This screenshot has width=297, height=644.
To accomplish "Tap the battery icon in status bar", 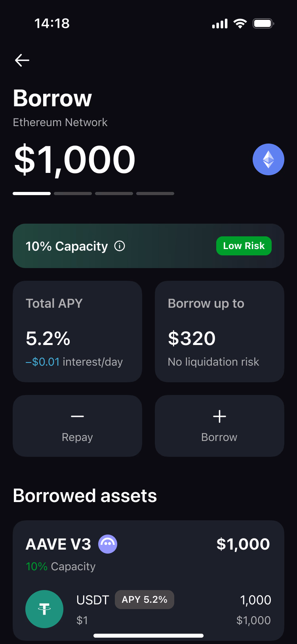I will click(263, 23).
